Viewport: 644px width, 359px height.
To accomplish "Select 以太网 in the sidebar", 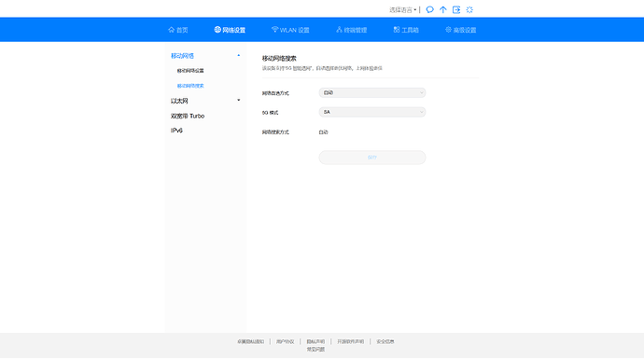I will pyautogui.click(x=179, y=101).
